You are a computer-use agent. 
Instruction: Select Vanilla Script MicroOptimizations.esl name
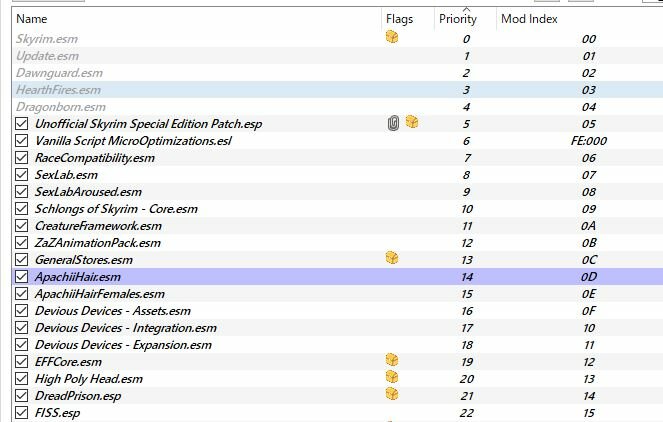[x=133, y=141]
